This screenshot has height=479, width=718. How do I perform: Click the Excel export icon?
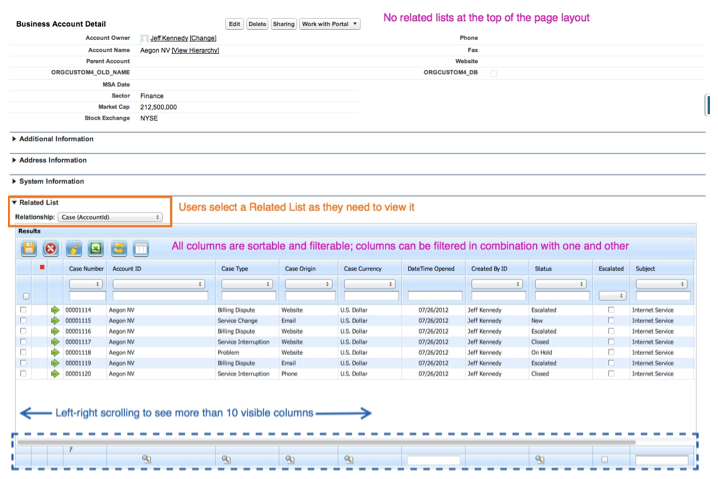pos(96,248)
